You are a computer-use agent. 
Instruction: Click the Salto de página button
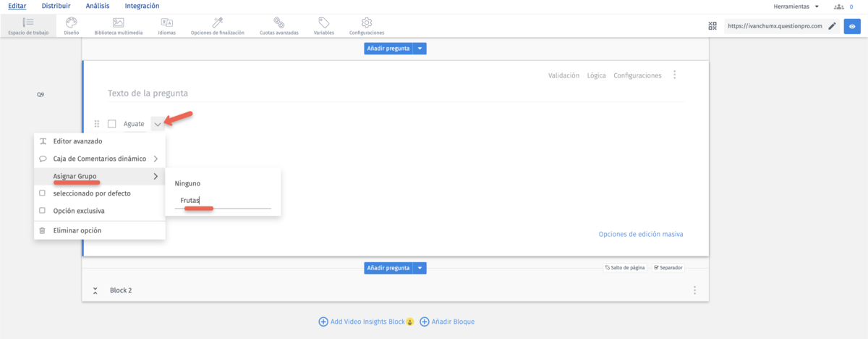[625, 267]
